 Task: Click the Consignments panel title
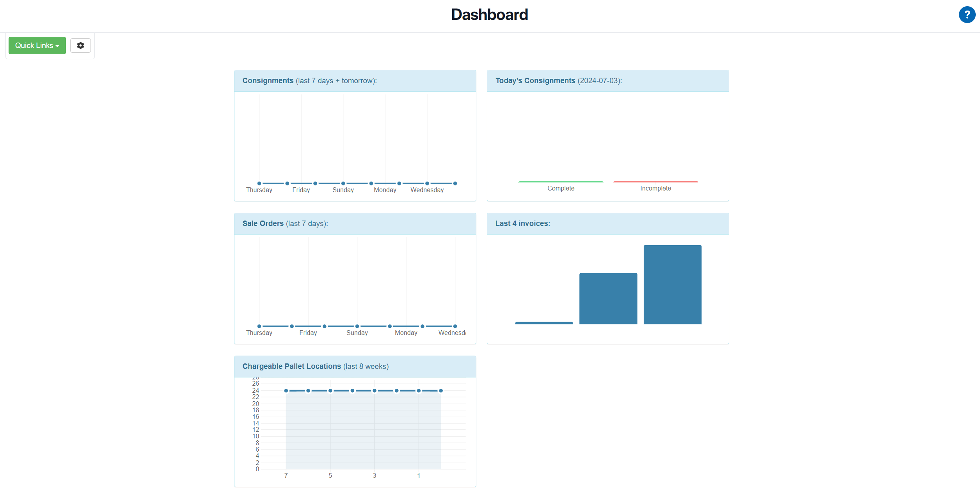click(x=268, y=80)
